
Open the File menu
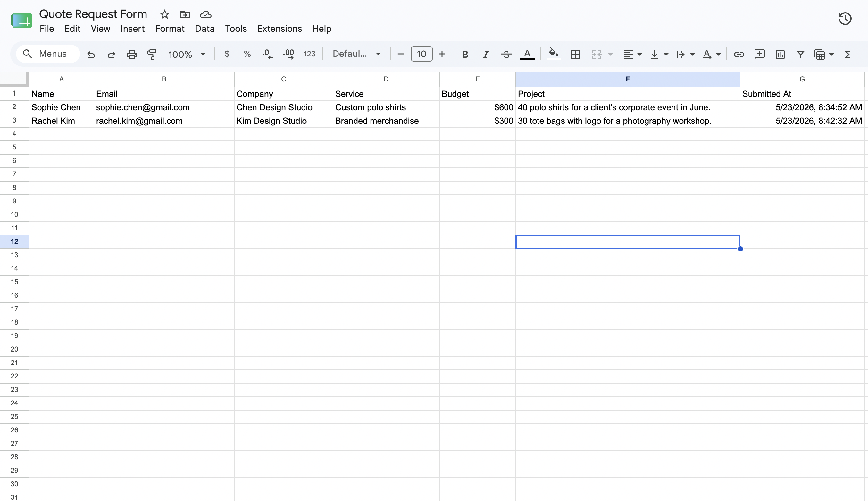[47, 29]
